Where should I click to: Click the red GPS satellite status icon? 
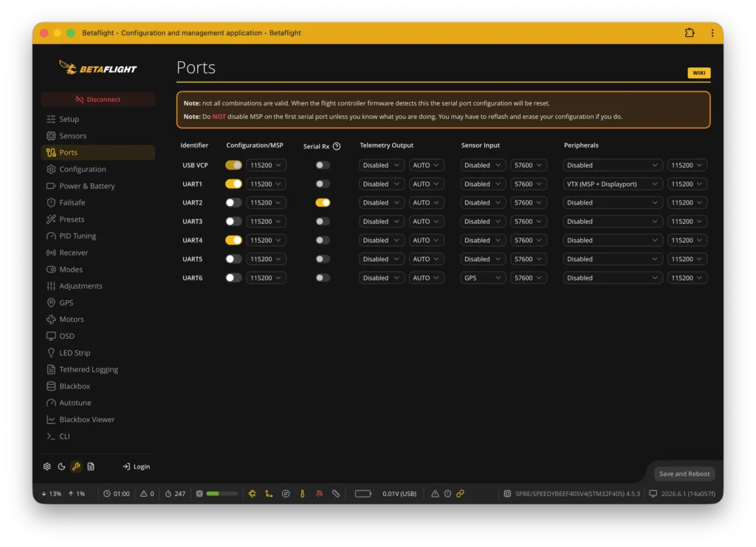[319, 494]
